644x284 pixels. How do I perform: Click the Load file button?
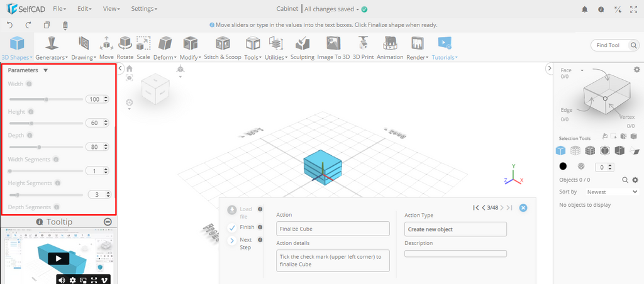[233, 209]
